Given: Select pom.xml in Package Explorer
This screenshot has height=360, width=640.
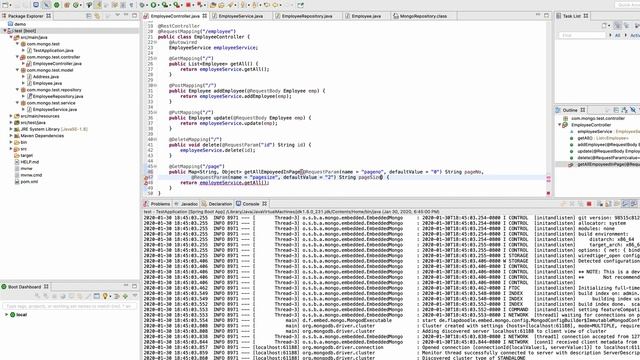Looking at the screenshot, I should click(29, 182).
